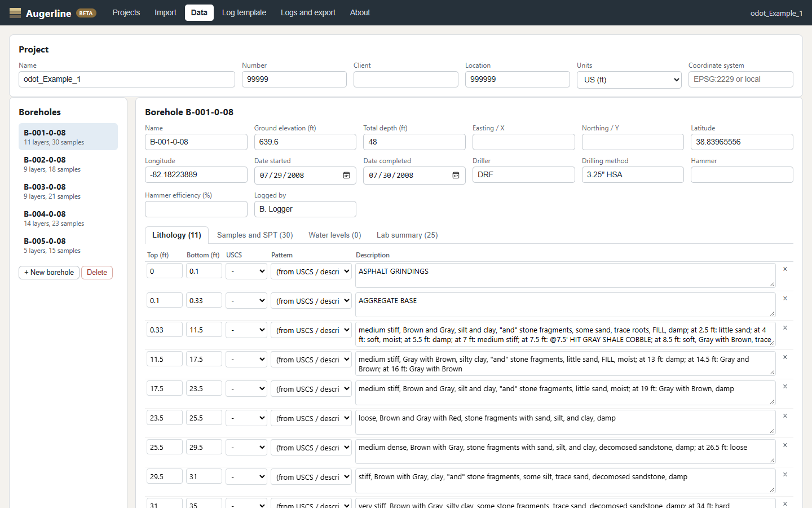Remove the AGGREGATE BASE layer row
Image resolution: width=812 pixels, height=508 pixels.
click(x=785, y=299)
